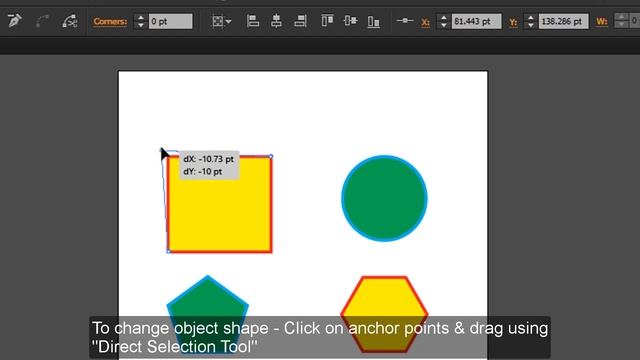Click the square's bottom-left anchor point

coord(169,251)
